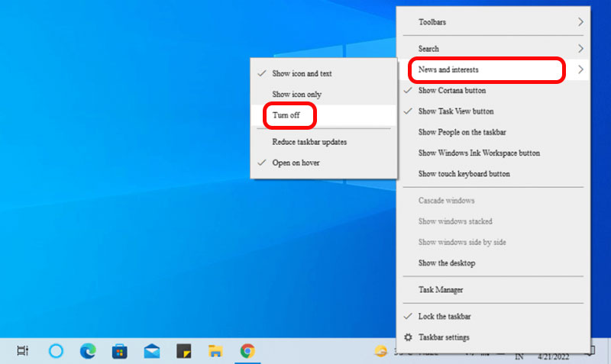611x364 pixels.
Task: Click the IN language indicator in the tray
Action: coord(519,356)
